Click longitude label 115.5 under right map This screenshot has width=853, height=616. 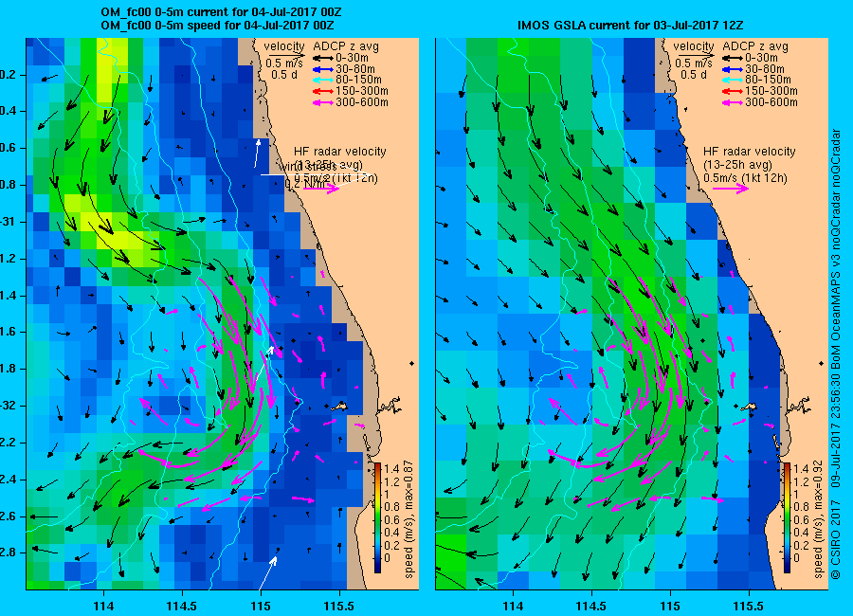[749, 606]
